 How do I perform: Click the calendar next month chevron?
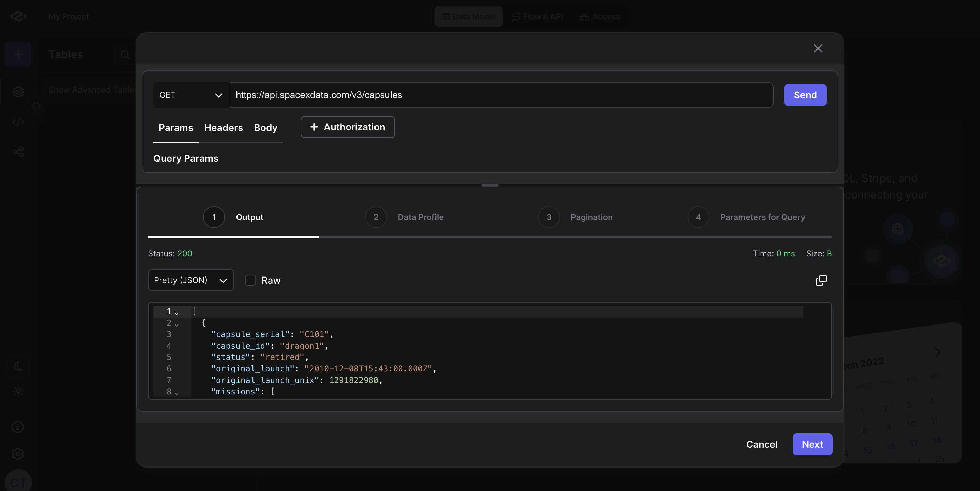(x=938, y=352)
